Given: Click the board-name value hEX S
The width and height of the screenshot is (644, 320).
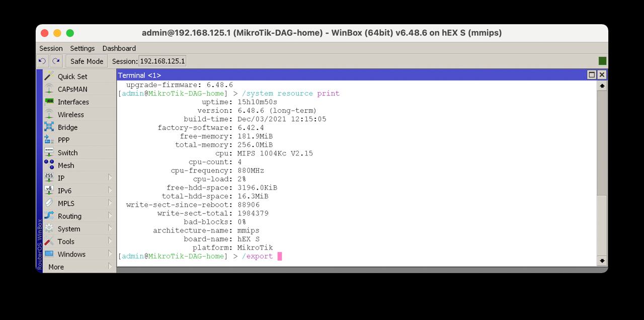Looking at the screenshot, I should [x=249, y=239].
